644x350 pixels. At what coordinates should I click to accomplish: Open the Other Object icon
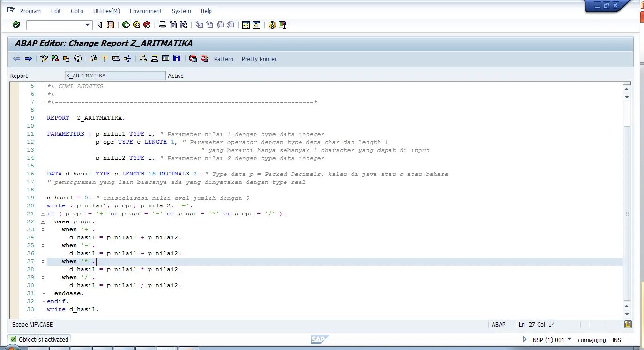click(67, 59)
